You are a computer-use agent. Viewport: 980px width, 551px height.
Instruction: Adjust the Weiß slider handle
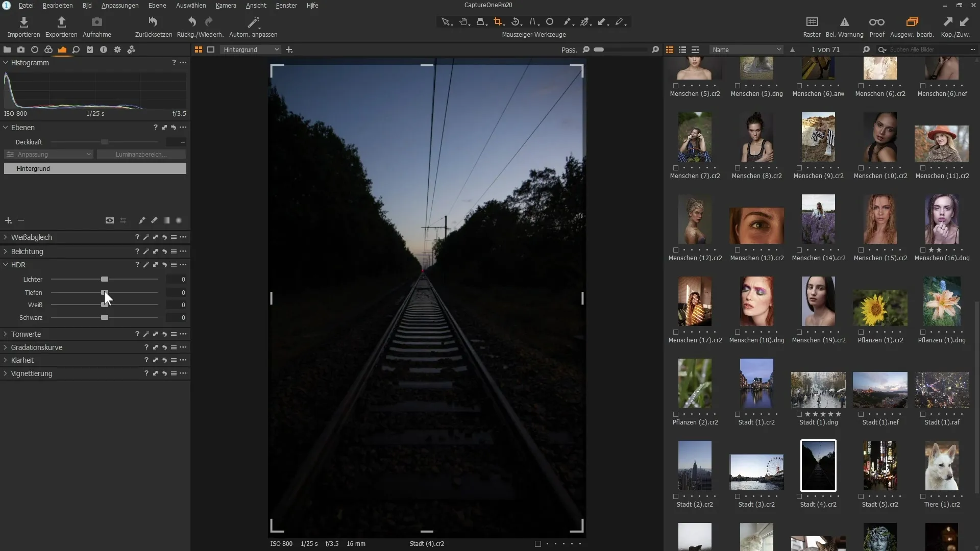pos(105,305)
